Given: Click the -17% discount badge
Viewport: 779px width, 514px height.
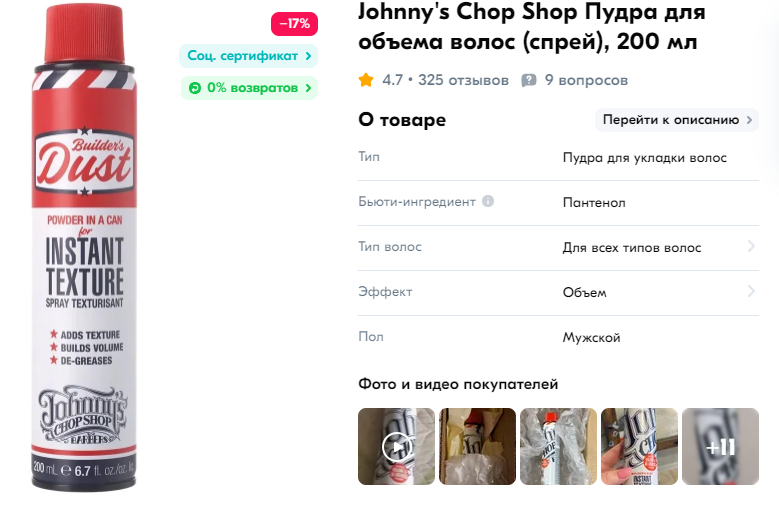Looking at the screenshot, I should click(294, 24).
